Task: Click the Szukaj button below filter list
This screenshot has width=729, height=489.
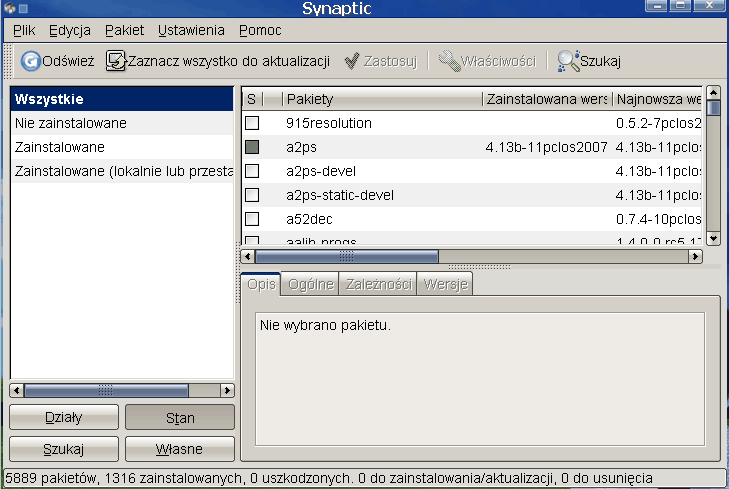Action: 64,449
